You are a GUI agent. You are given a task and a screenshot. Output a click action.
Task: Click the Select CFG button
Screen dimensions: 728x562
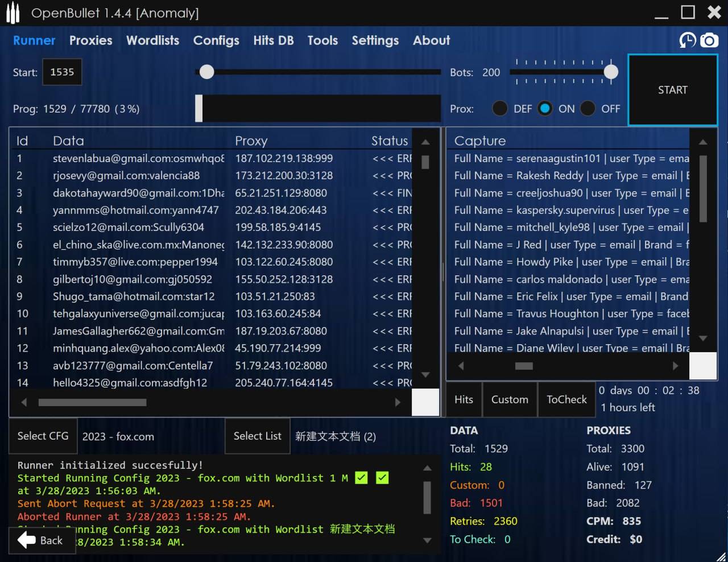[x=43, y=436]
